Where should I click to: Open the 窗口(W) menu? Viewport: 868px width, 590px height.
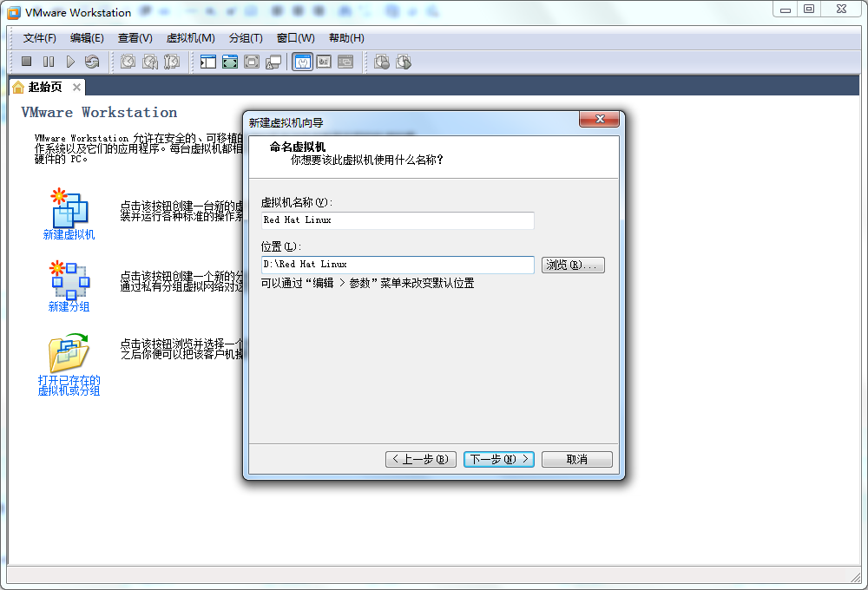[296, 38]
